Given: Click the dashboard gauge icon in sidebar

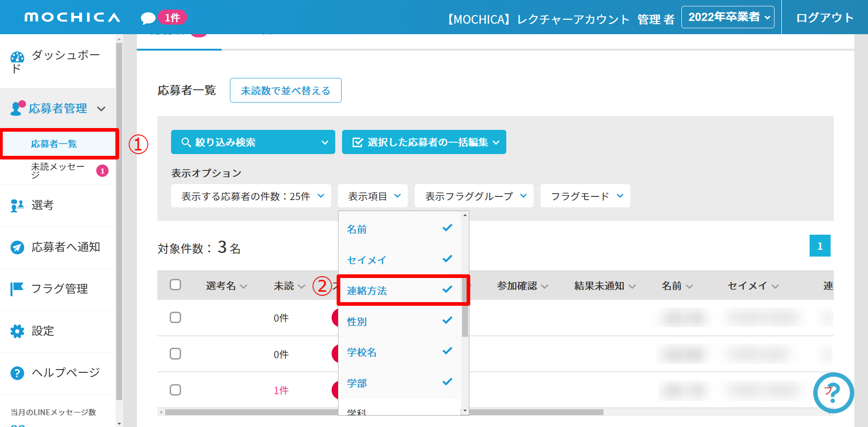Looking at the screenshot, I should [x=17, y=57].
